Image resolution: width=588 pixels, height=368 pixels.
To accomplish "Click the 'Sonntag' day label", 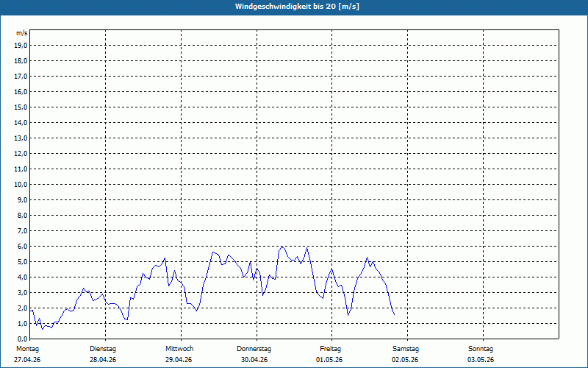I will click(481, 349).
